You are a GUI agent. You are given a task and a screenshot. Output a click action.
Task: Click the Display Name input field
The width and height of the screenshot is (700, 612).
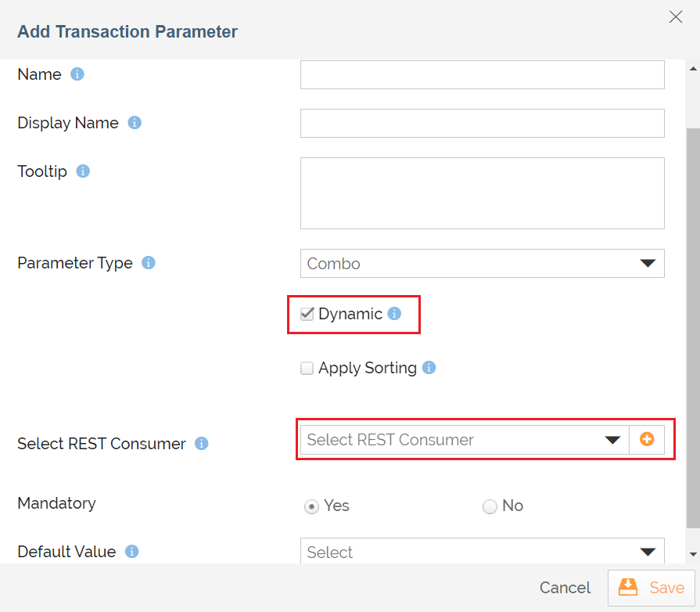tap(482, 124)
